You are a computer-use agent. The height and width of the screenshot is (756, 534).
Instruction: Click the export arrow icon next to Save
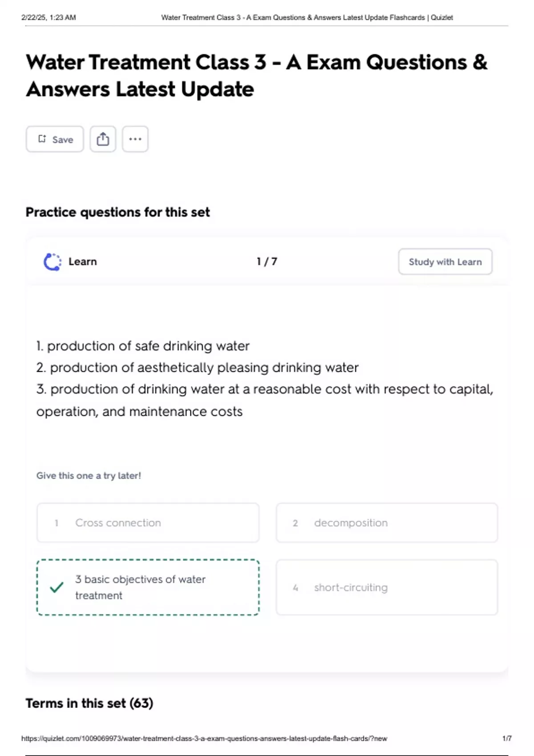103,139
